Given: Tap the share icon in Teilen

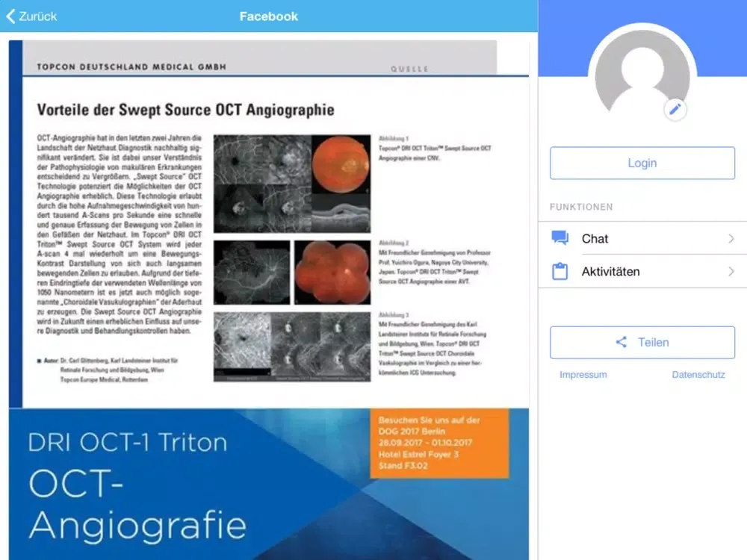Looking at the screenshot, I should tap(622, 342).
